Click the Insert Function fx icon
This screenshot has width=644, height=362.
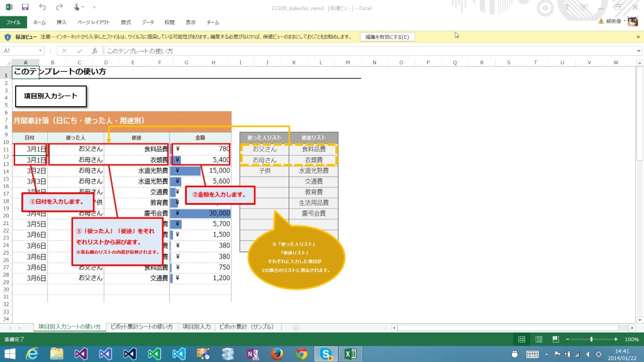(95, 51)
